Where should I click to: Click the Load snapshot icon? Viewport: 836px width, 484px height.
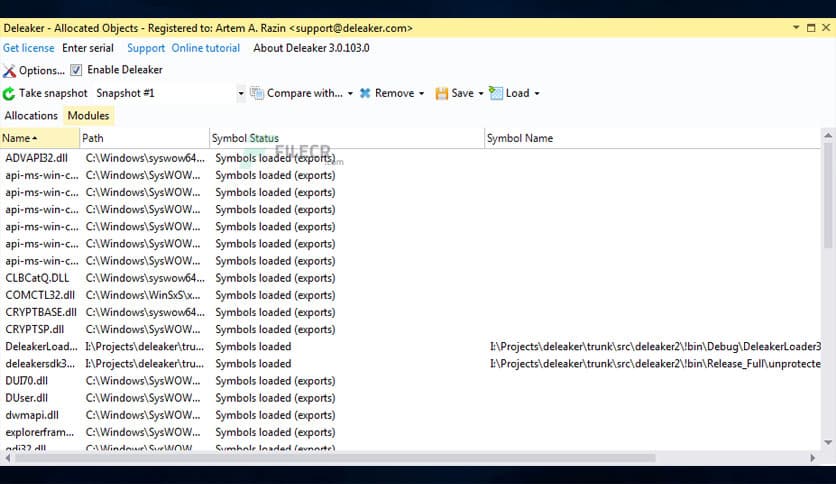[496, 93]
